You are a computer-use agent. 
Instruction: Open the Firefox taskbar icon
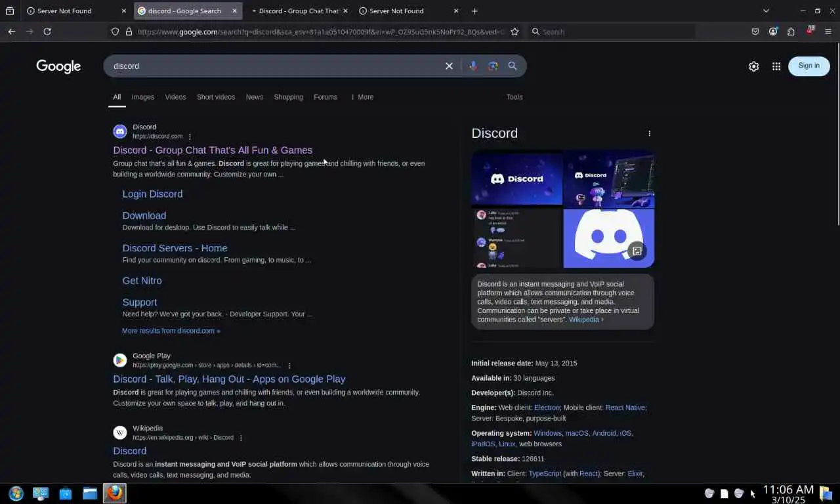click(115, 493)
